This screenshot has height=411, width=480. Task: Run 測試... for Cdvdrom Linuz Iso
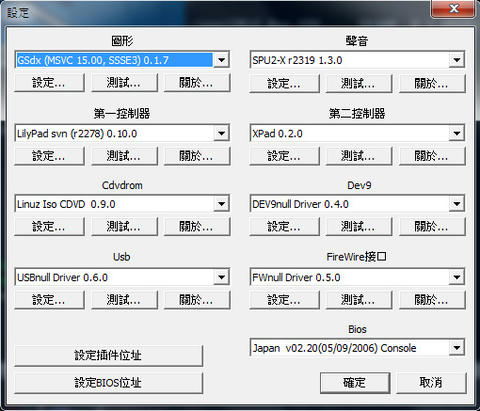(124, 227)
